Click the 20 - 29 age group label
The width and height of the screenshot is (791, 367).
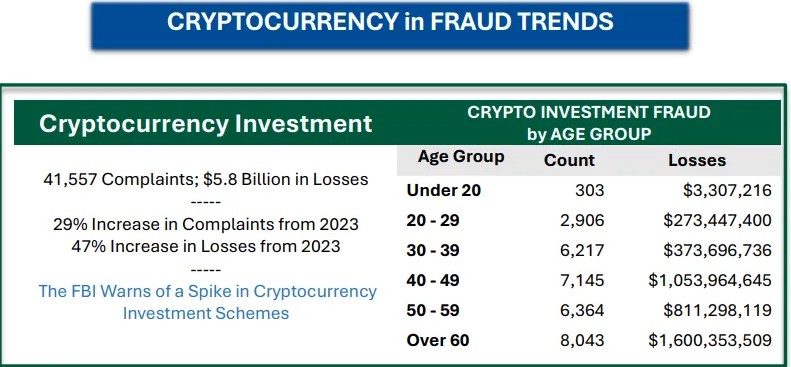pyautogui.click(x=433, y=220)
